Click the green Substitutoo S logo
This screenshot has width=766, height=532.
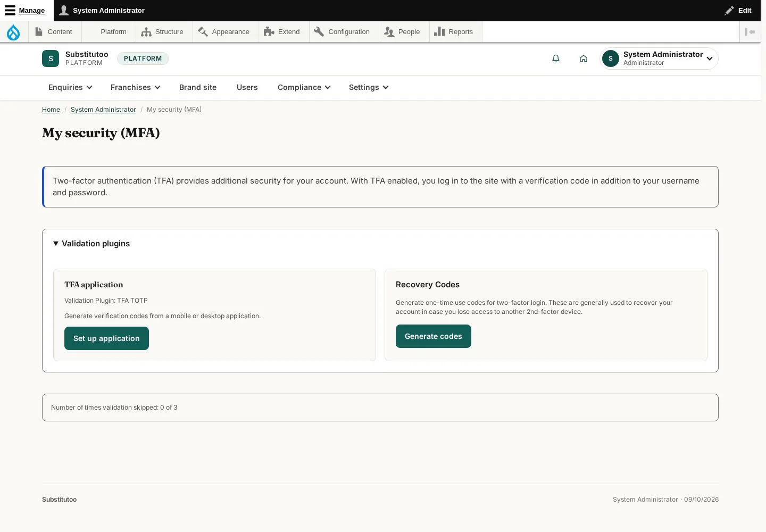click(x=51, y=59)
